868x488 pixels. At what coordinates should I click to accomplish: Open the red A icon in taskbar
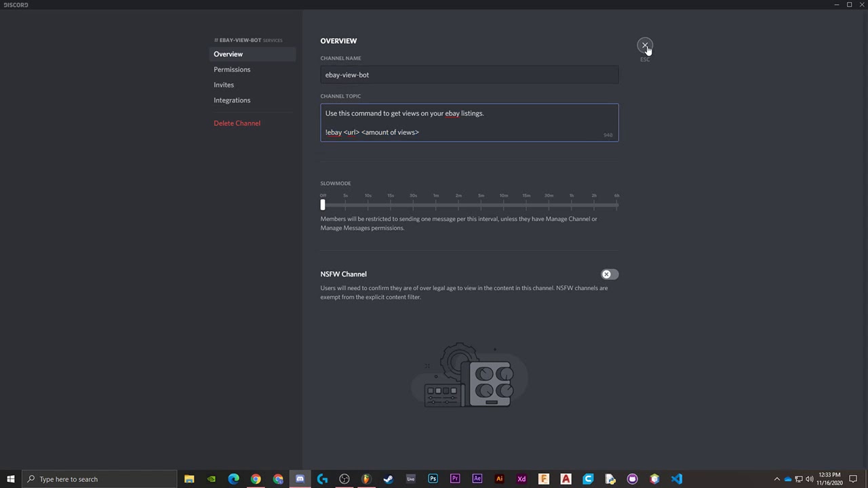pos(566,479)
